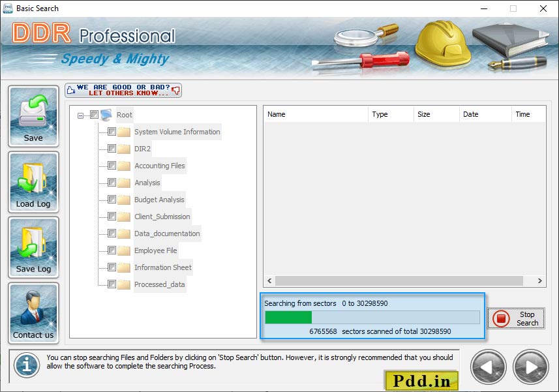Click the sector scan progress bar
This screenshot has width=559, height=392.
click(372, 317)
